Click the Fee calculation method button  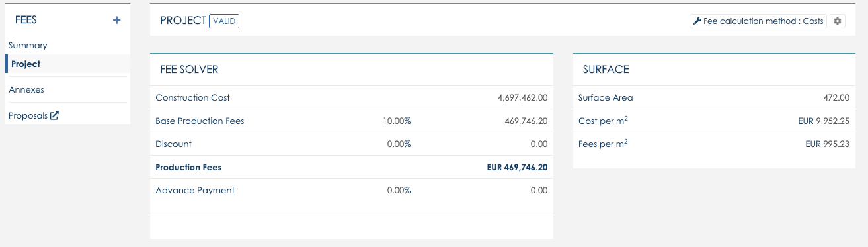tap(758, 21)
